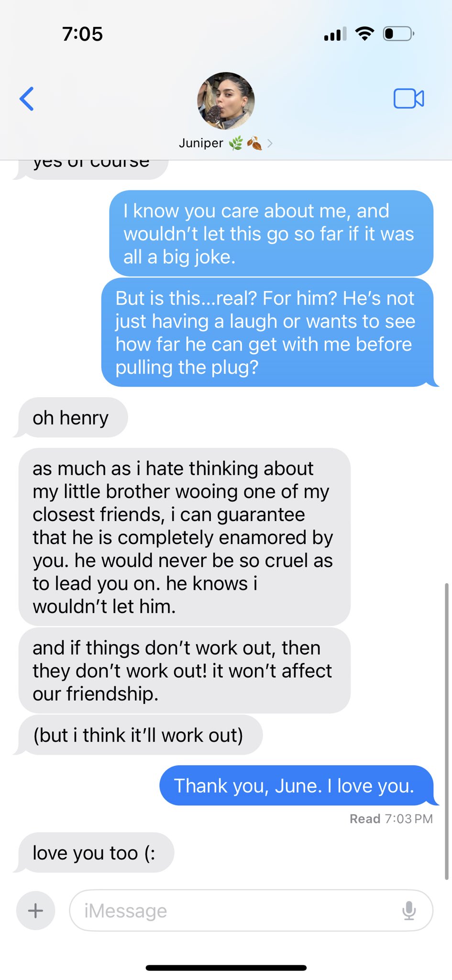Tap the "oh henry" message bubble
The height and width of the screenshot is (980, 452).
[x=72, y=417]
